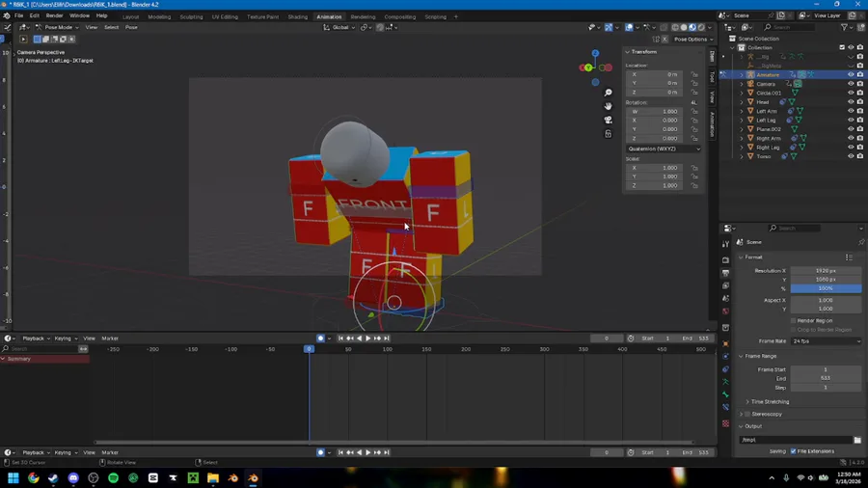Screen dimensions: 868x488
Task: Open the Render properties tab icon
Action: 725,260
